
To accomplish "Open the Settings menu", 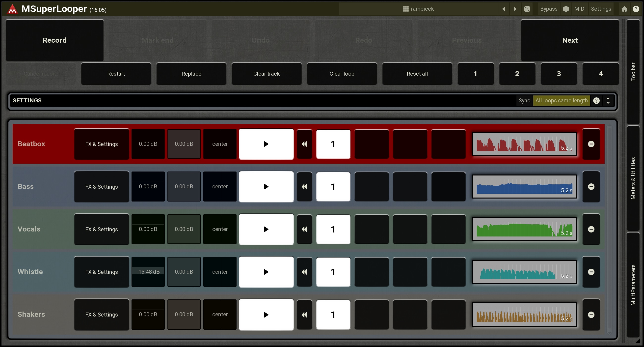I will click(601, 9).
